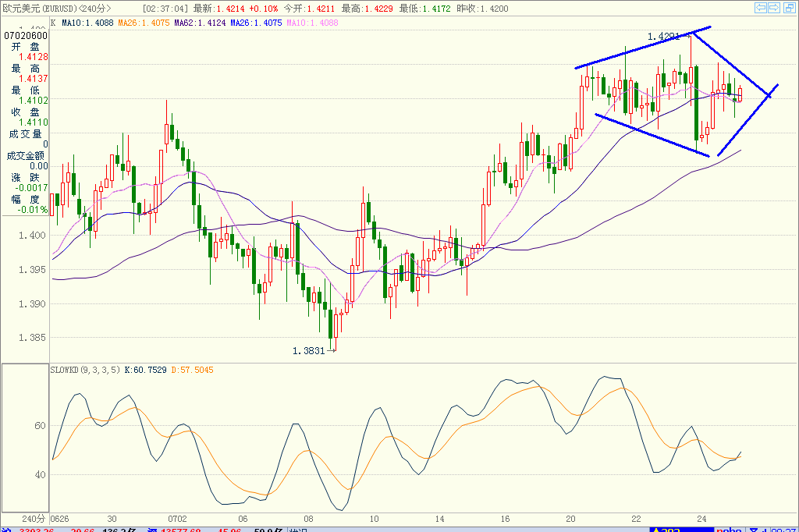Select the dark MA10:1.4088 indicator label
The height and width of the screenshot is (532, 799).
[x=87, y=23]
